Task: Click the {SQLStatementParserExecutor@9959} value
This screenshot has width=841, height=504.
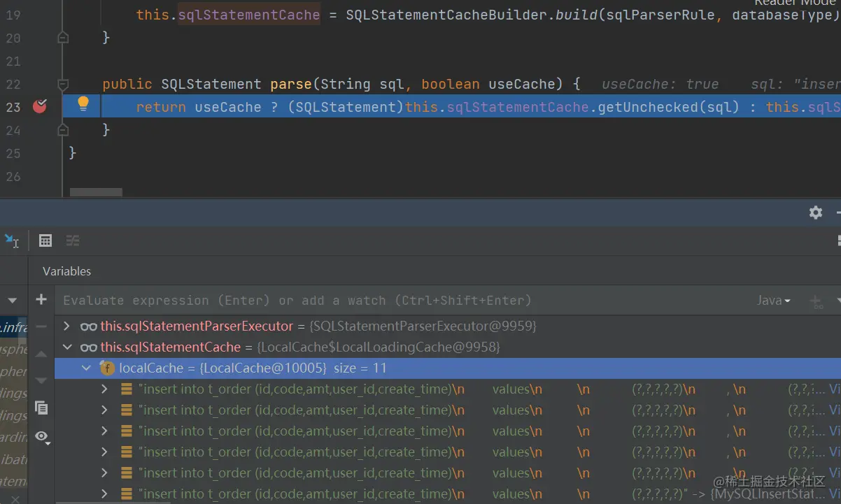Action: (x=424, y=326)
